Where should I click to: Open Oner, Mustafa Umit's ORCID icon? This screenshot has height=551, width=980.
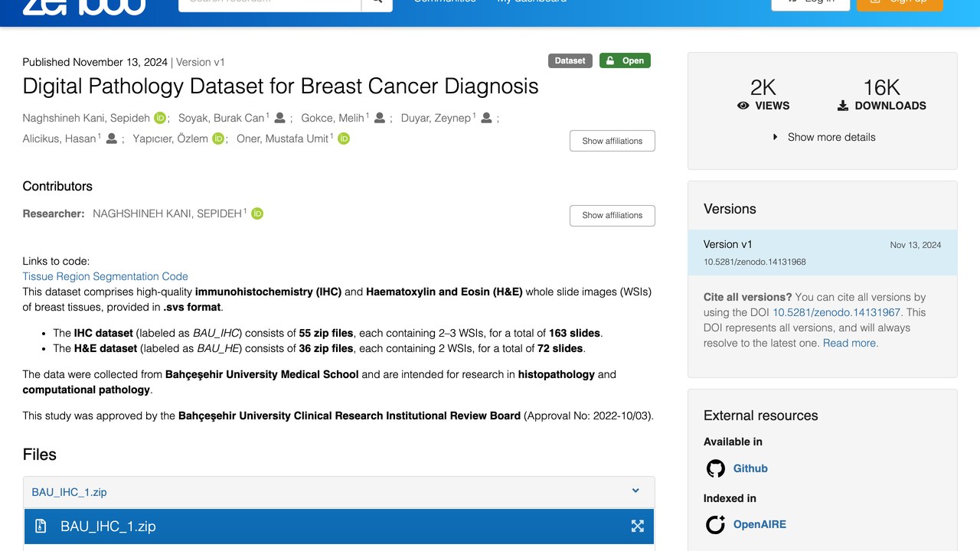(344, 139)
